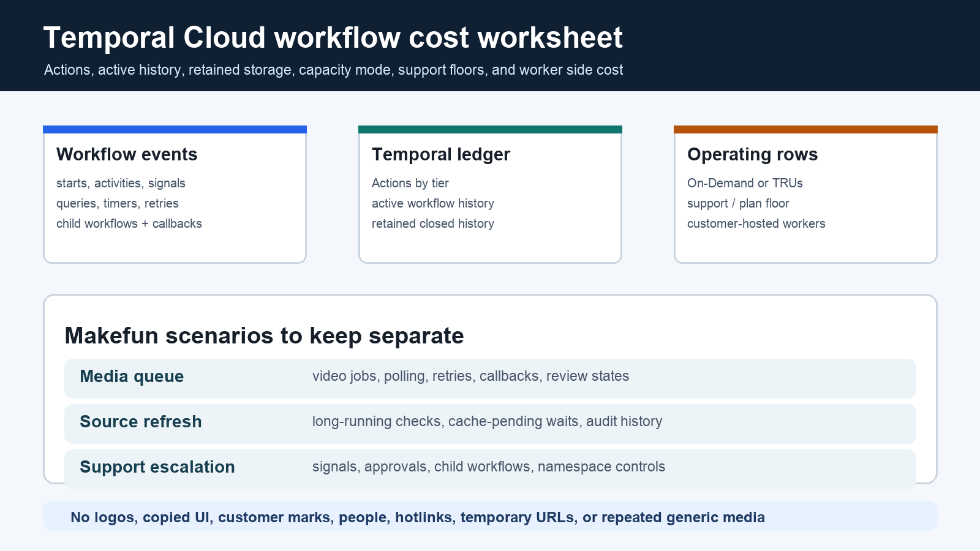The image size is (980, 551).
Task: Click the blue bar atop Workflow events card
Action: coord(175,129)
